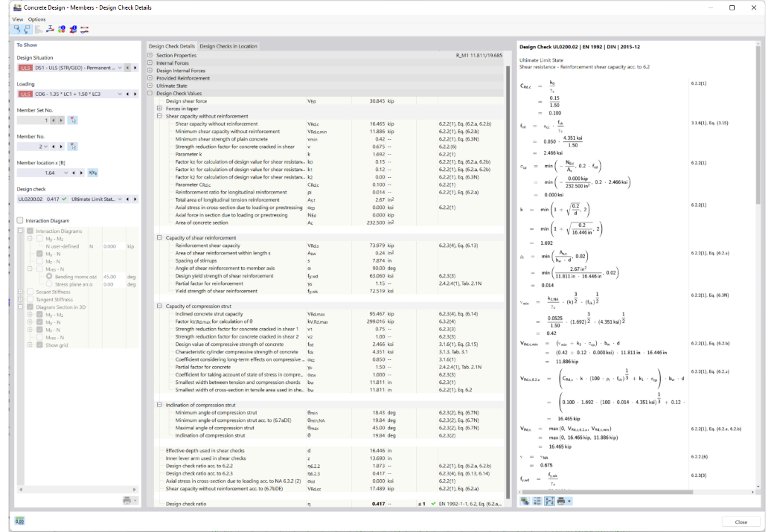Click the member section beam icon in toolbar
The width and height of the screenshot is (774, 532).
point(50,30)
